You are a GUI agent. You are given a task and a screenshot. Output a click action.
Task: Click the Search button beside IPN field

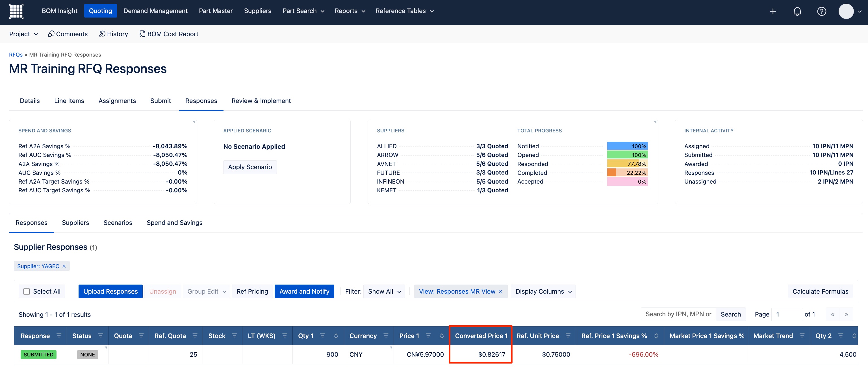click(x=730, y=314)
